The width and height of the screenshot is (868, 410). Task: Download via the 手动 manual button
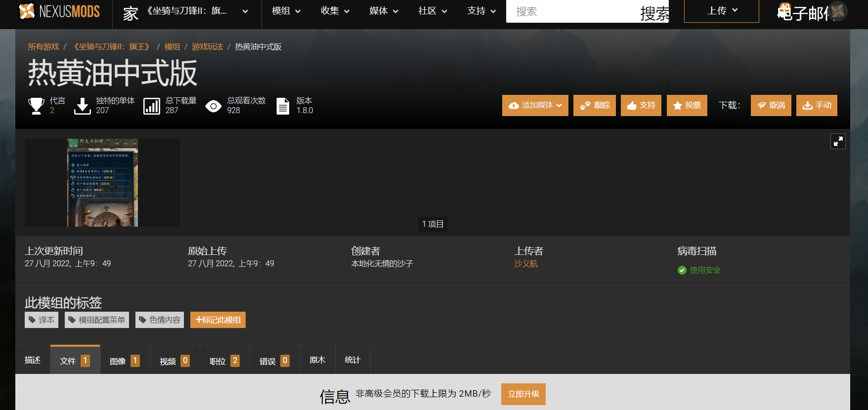pyautogui.click(x=817, y=105)
